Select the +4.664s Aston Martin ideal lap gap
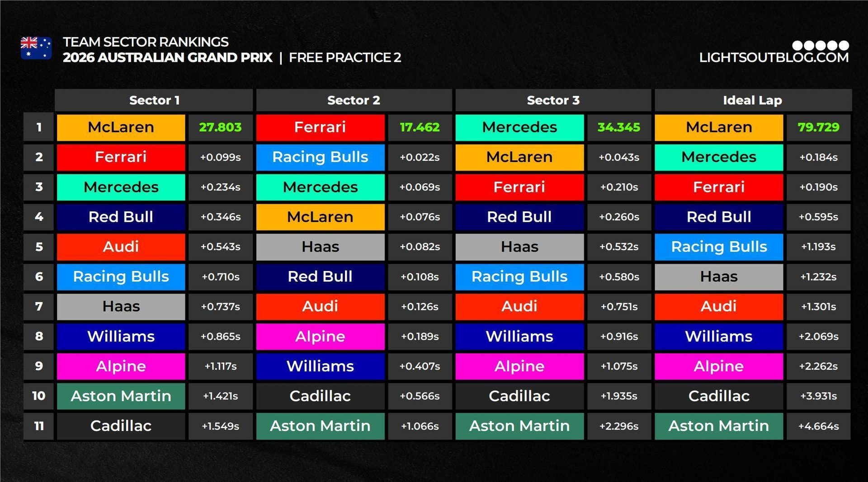This screenshot has width=868, height=482. tap(818, 426)
